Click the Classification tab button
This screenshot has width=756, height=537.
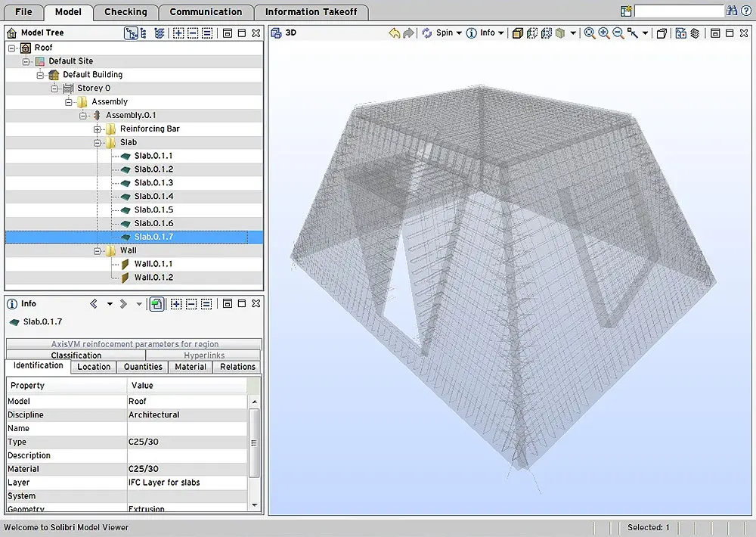click(x=76, y=355)
